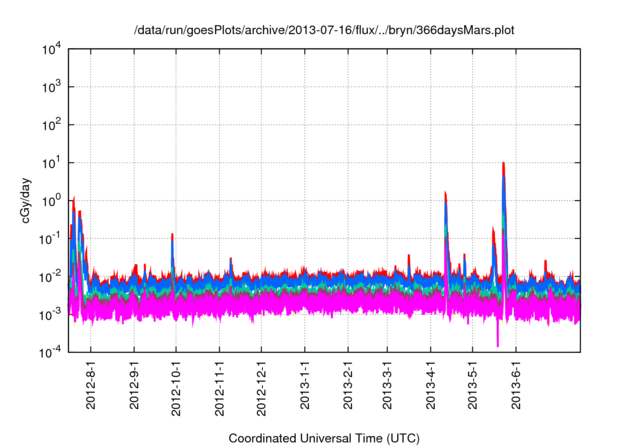Click the 10^0 y-axis tick label
640x448 pixels.
coord(52,200)
